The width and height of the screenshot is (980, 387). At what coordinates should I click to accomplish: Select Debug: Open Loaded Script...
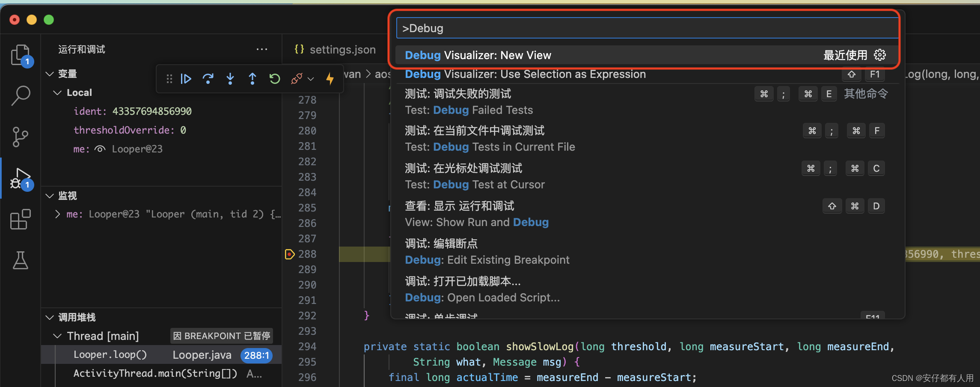647,289
